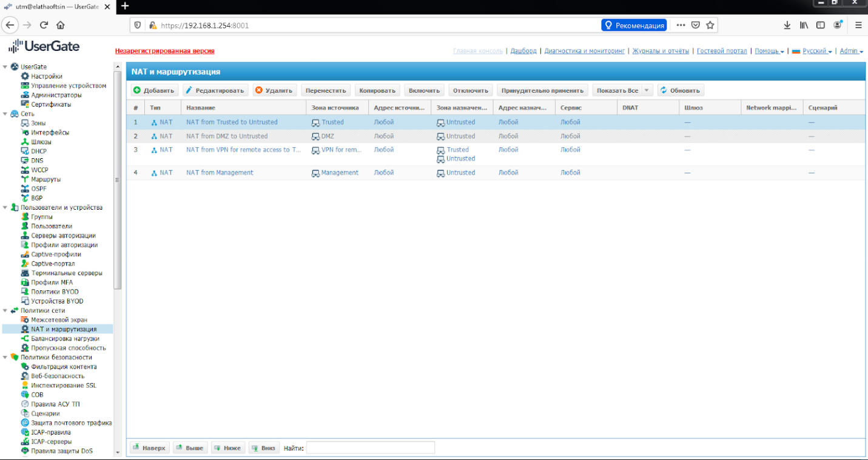868x460 pixels.
Task: Click the Незарегистрированная версия link
Action: [x=164, y=51]
